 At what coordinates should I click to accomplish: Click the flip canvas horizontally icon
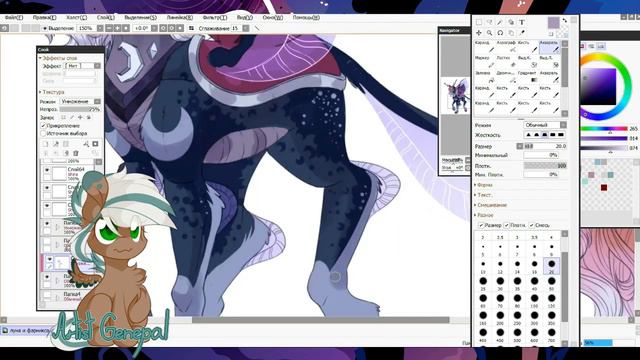pyautogui.click(x=191, y=28)
